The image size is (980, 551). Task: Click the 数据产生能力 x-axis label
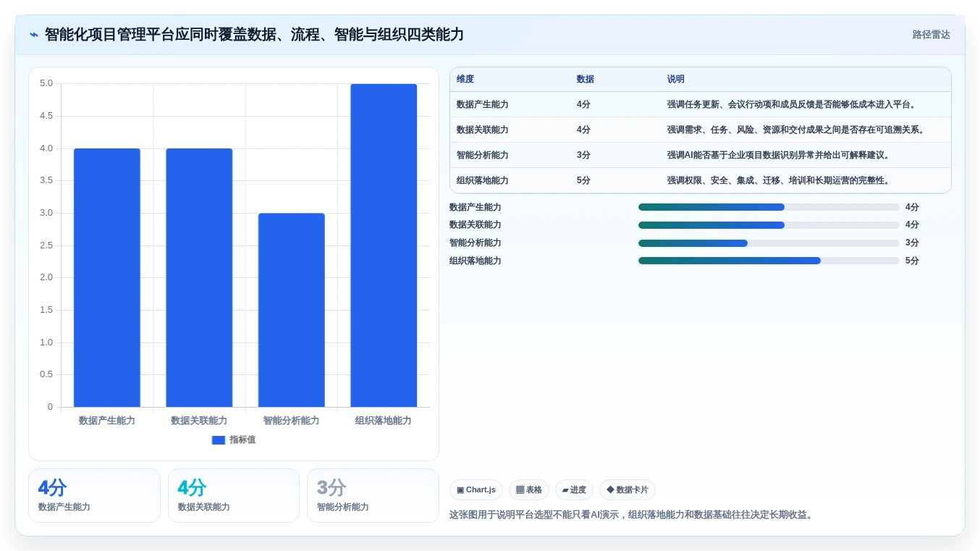(x=107, y=421)
